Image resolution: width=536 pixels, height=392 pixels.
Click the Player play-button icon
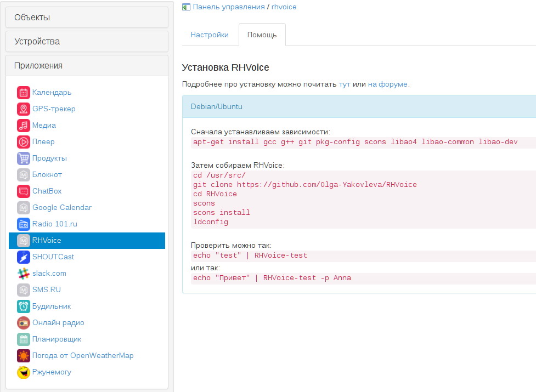point(23,142)
